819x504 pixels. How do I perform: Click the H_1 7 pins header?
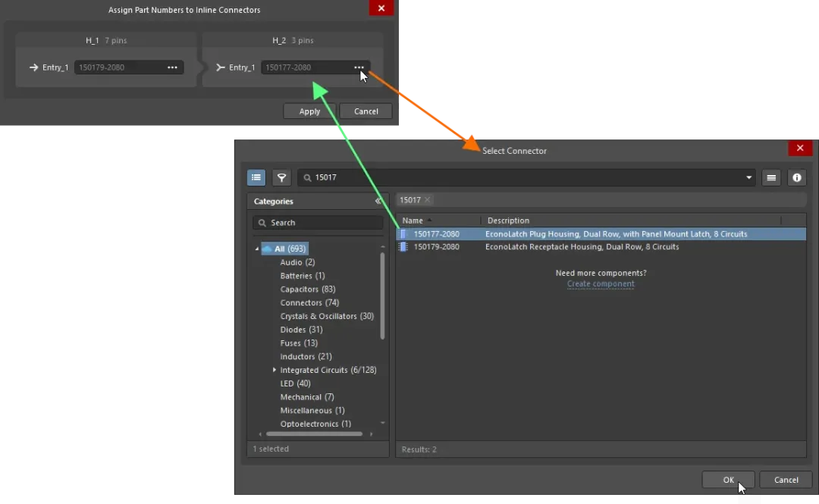[x=106, y=40]
